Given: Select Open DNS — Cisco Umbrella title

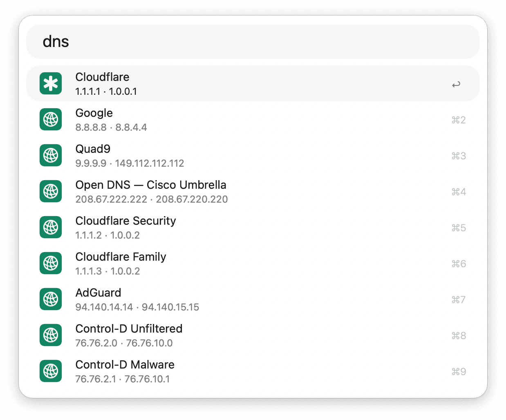Looking at the screenshot, I should 151,185.
